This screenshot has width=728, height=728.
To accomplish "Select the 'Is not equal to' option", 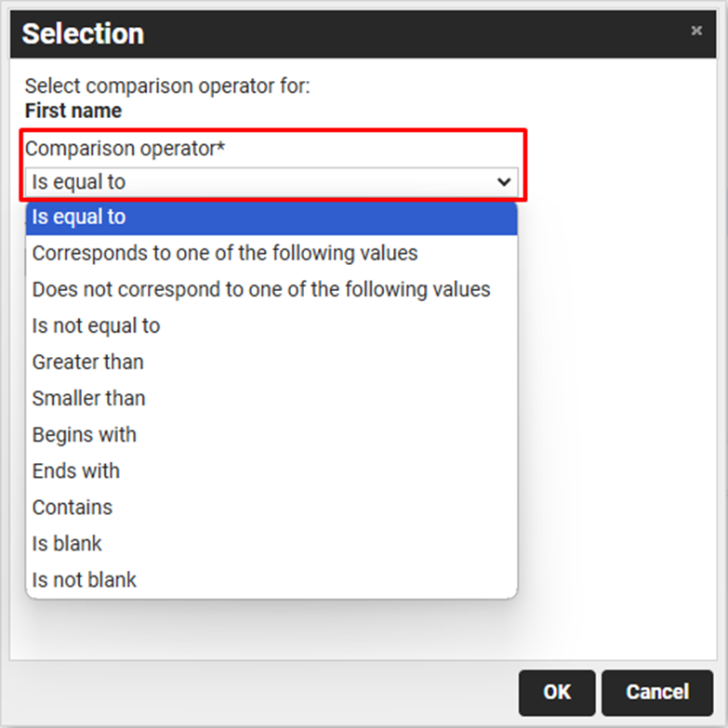I will coord(96,325).
